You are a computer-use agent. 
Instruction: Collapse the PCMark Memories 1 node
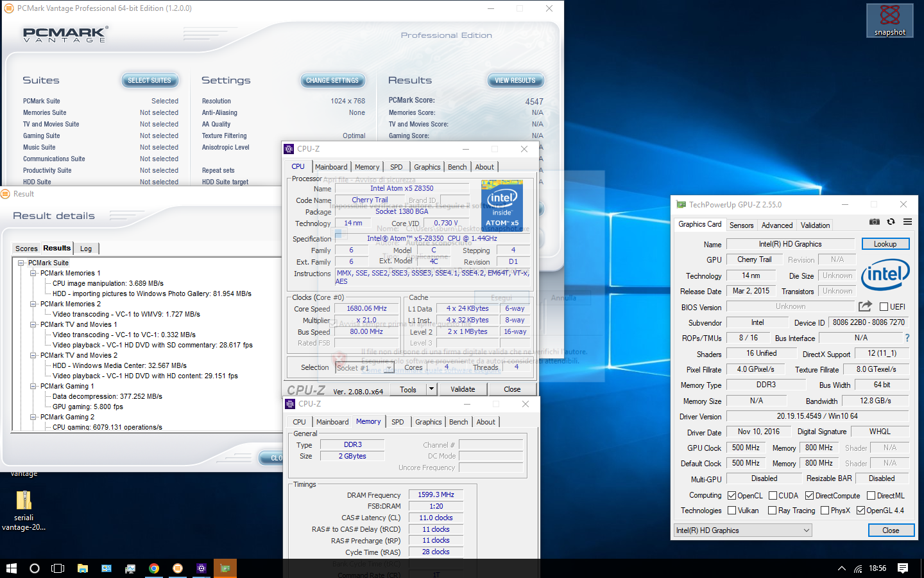(x=33, y=273)
